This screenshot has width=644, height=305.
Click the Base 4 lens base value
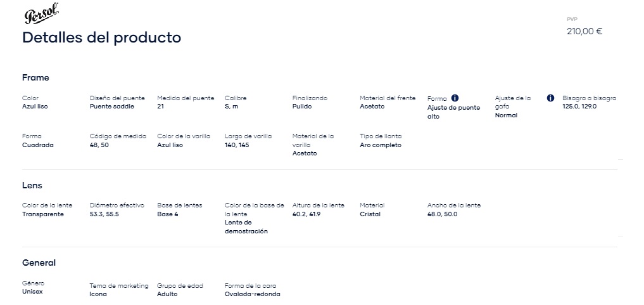(x=168, y=214)
